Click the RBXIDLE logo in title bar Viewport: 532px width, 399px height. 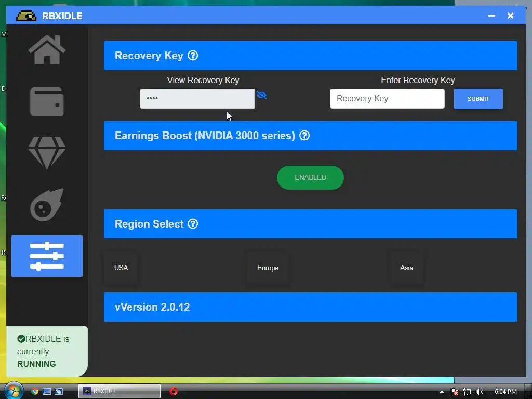26,16
